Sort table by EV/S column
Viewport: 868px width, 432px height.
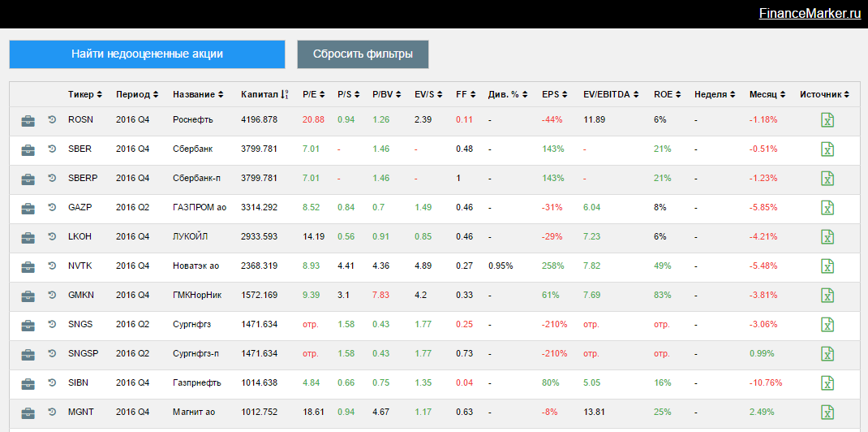point(429,95)
